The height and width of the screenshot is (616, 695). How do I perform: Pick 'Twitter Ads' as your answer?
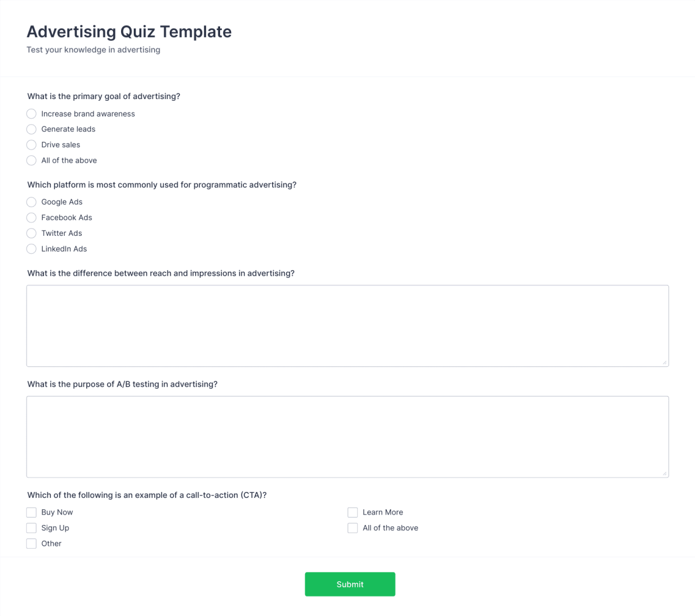pos(31,233)
